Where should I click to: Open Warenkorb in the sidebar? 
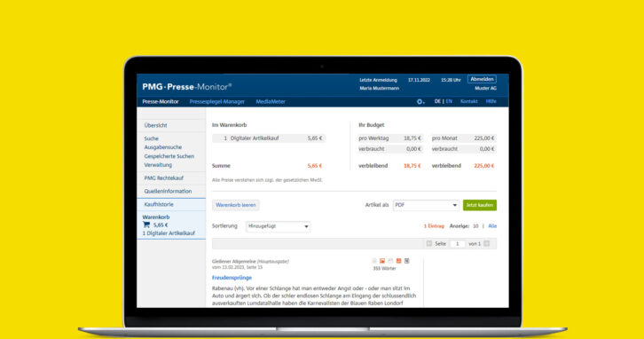155,217
